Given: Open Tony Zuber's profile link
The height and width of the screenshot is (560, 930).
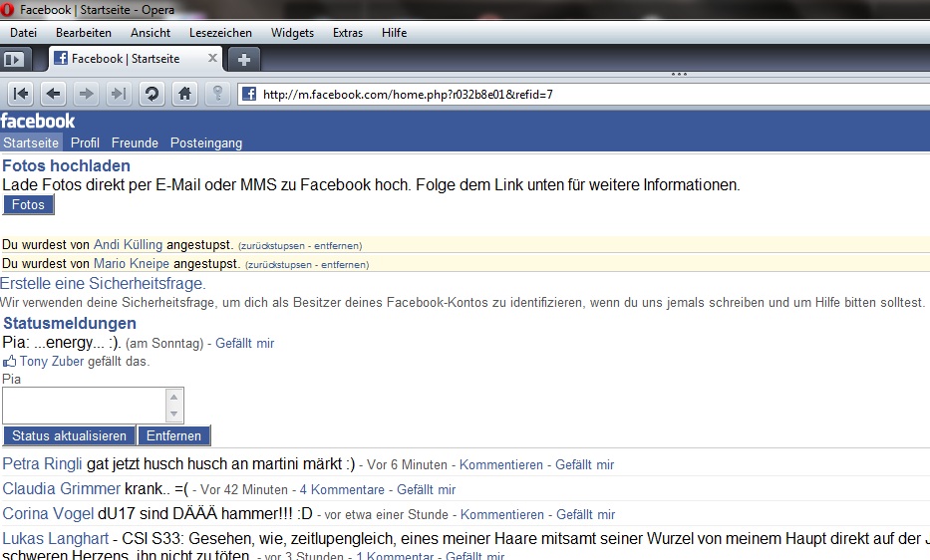Looking at the screenshot, I should click(x=52, y=361).
